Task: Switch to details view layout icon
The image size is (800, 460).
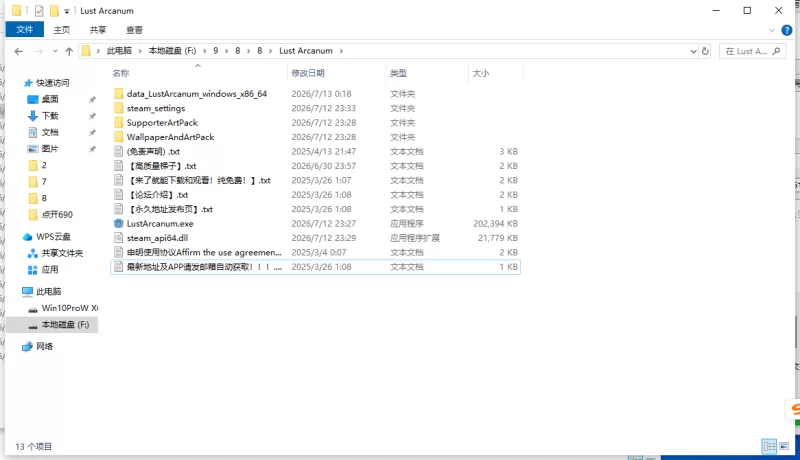Action: point(769,446)
